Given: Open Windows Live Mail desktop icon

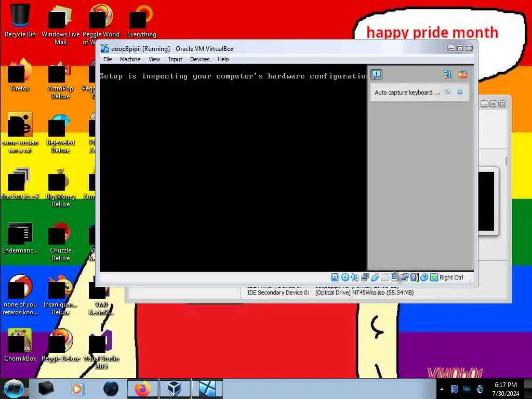Looking at the screenshot, I should pos(60,24).
